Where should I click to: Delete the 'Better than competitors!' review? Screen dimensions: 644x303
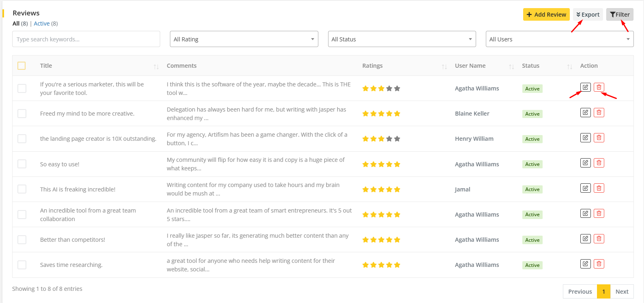599,239
